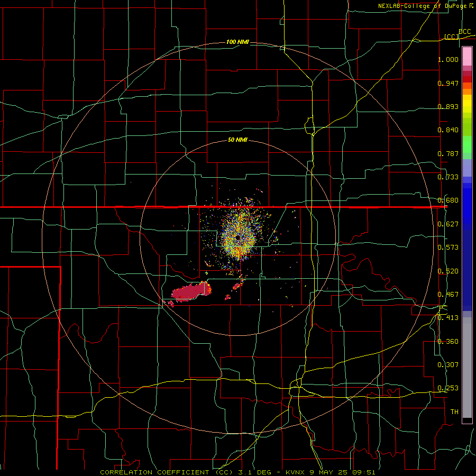Screen dimensions: 476x476
Task: Click the 0.947 scale value
Action: click(x=448, y=83)
